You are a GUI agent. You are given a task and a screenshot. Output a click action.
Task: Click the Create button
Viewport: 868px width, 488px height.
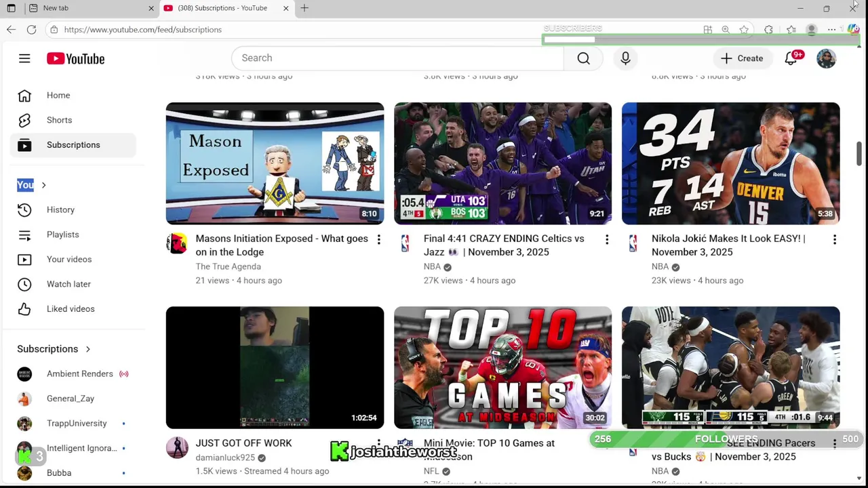coord(742,58)
